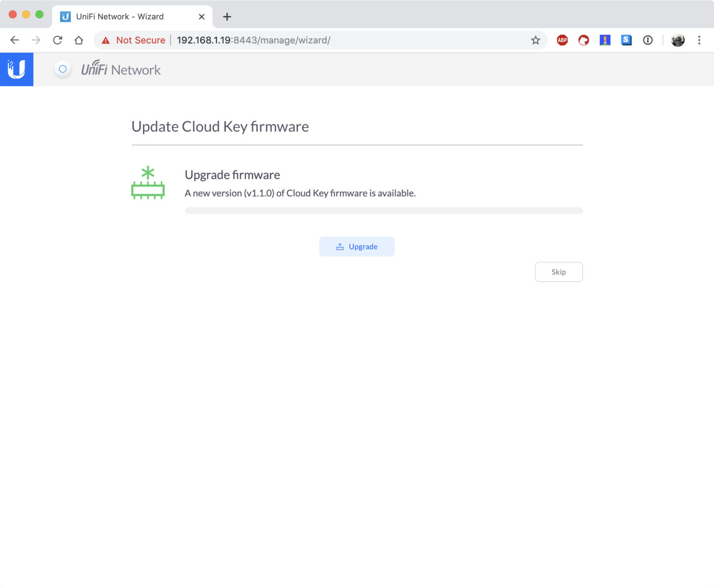Open the Chrome three-dot menu
The height and width of the screenshot is (588, 714).
[x=699, y=40]
